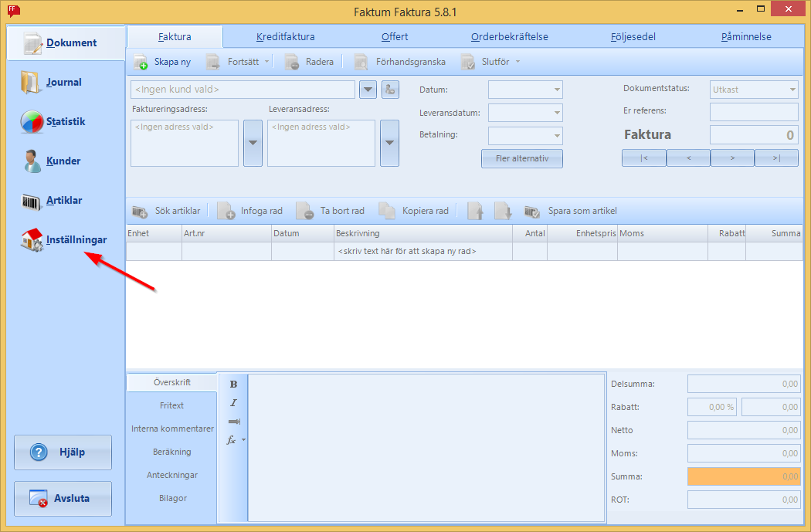811x532 pixels.
Task: Select the Fritext tab
Action: [171, 406]
